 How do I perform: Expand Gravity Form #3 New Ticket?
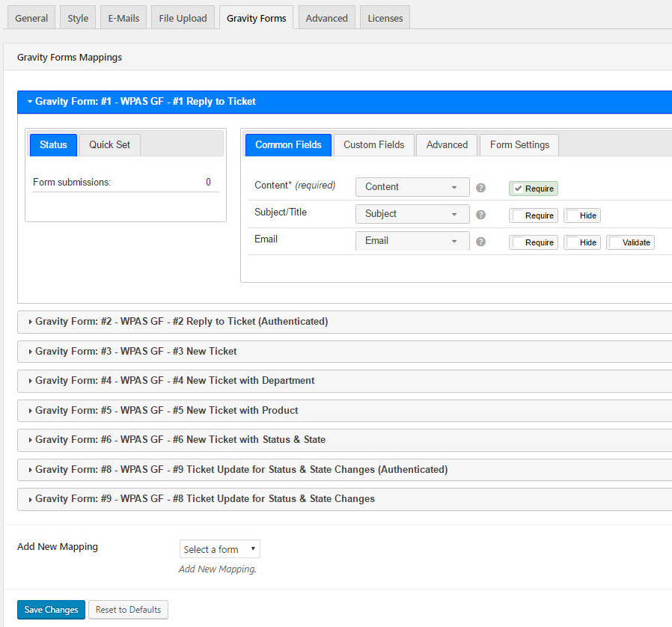click(x=344, y=352)
